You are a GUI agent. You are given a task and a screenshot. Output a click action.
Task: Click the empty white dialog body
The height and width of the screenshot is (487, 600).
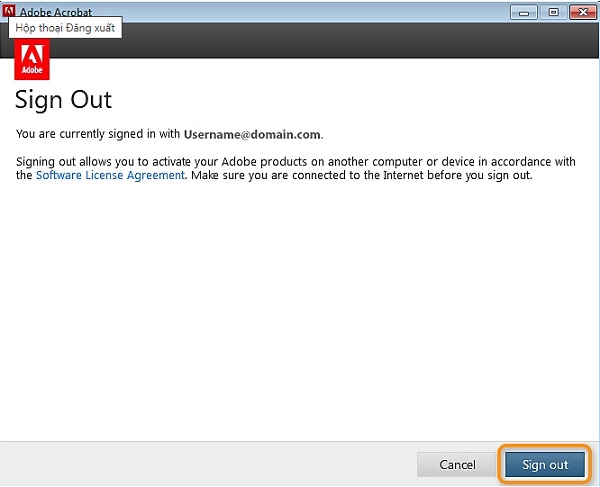pos(298,306)
